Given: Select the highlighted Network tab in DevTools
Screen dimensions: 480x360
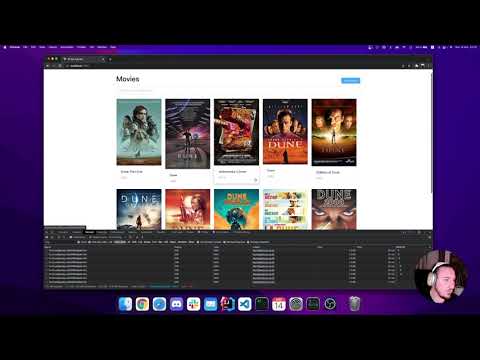Looking at the screenshot, I should [89, 232].
